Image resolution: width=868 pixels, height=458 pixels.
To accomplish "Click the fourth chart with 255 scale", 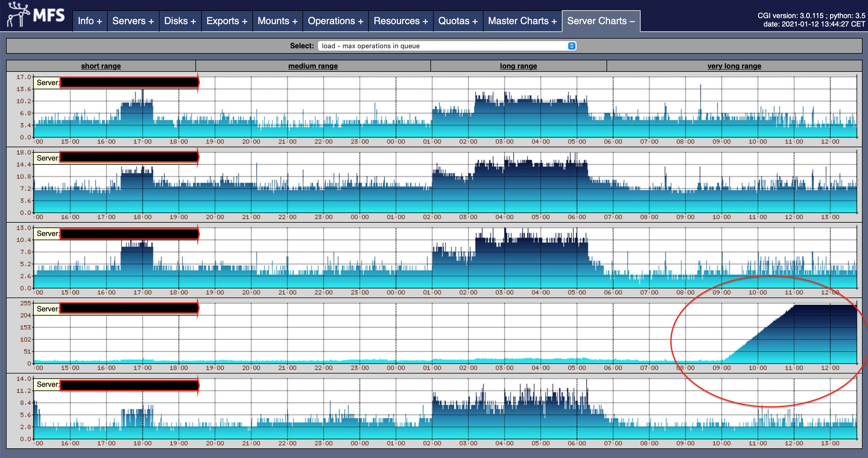I will (434, 335).
